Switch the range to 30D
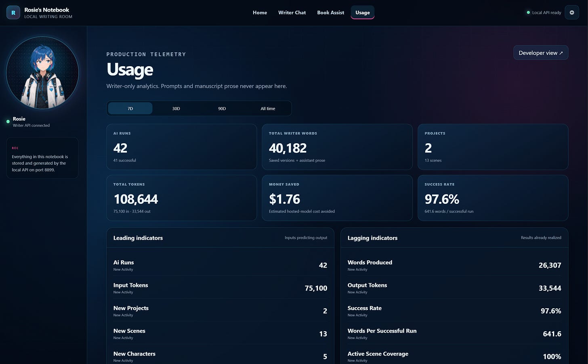The image size is (588, 364). [176, 109]
